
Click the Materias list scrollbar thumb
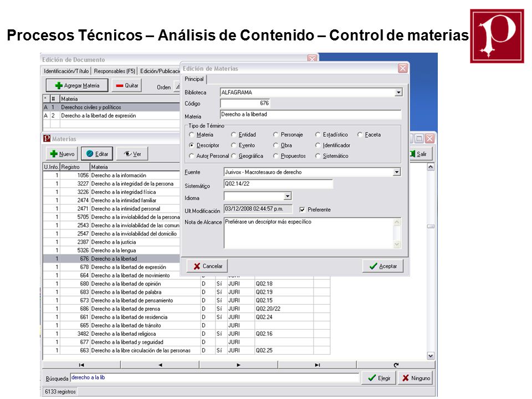[431, 226]
